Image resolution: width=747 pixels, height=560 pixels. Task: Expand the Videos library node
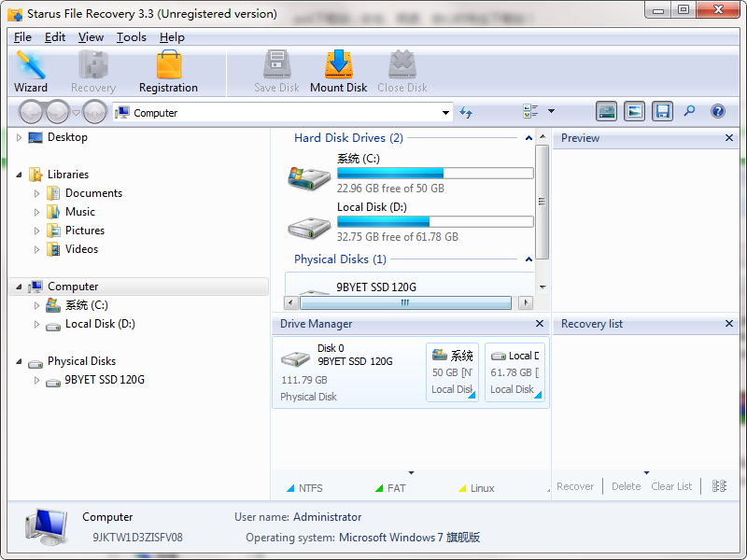tap(36, 249)
